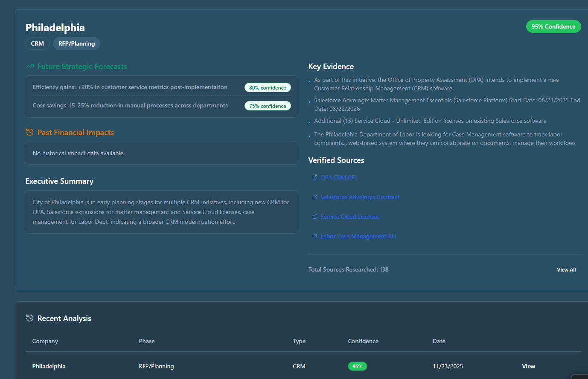
Task: Click 'No historical impact data available.'
Action: pos(79,153)
